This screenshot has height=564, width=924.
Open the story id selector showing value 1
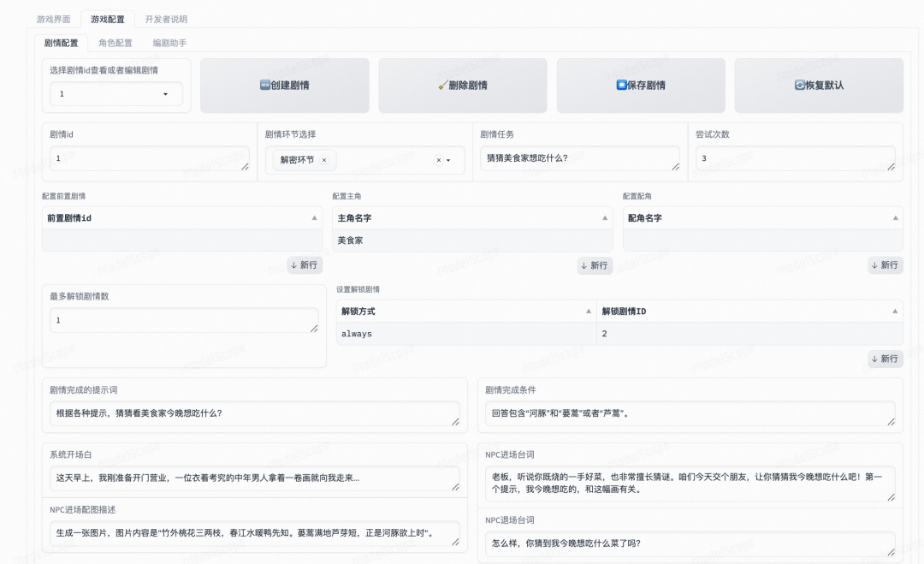coord(115,94)
